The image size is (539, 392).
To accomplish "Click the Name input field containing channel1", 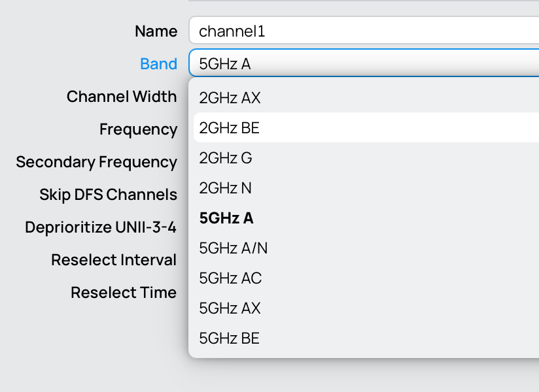I will (363, 31).
